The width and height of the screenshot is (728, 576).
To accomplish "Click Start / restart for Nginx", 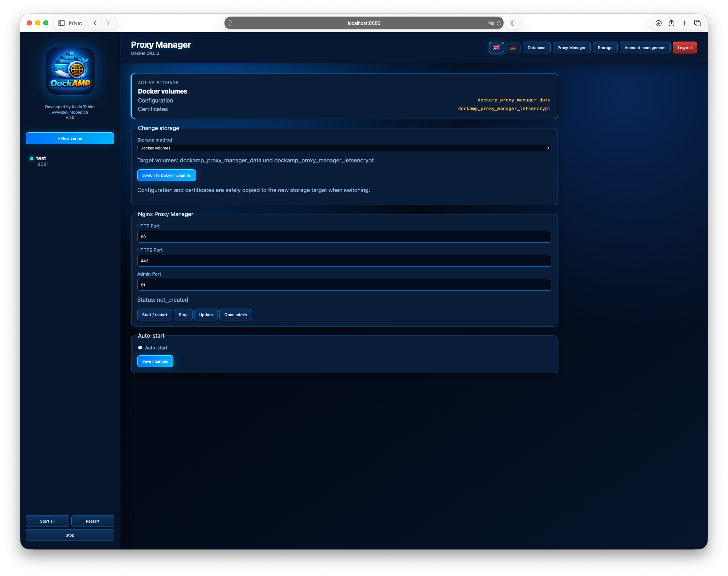I will [154, 315].
